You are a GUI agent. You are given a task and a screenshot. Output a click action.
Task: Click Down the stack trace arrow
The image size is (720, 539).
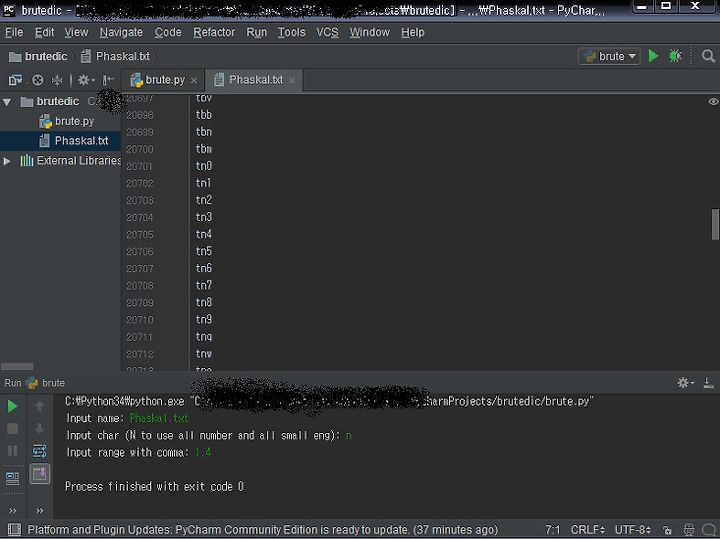point(39,428)
